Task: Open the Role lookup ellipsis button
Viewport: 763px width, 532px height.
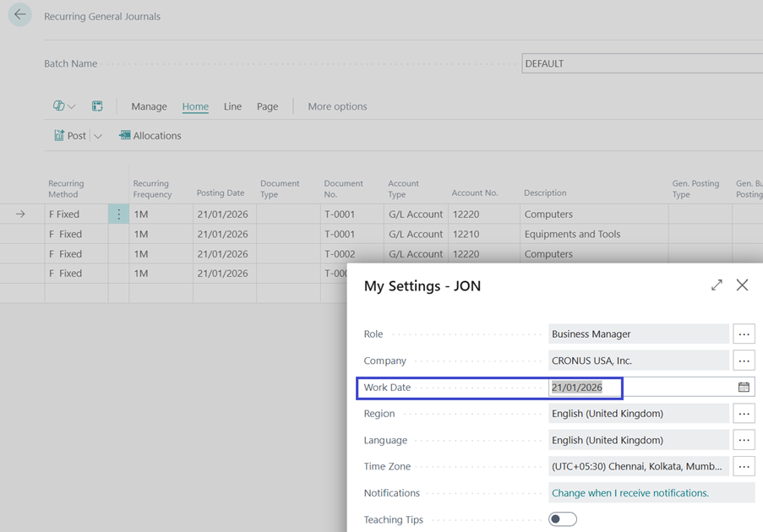Action: click(744, 334)
